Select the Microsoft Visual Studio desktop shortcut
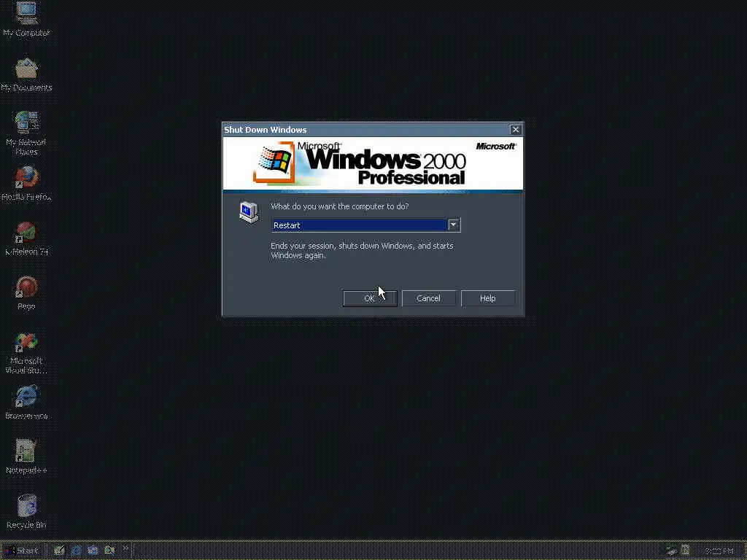 tap(26, 353)
